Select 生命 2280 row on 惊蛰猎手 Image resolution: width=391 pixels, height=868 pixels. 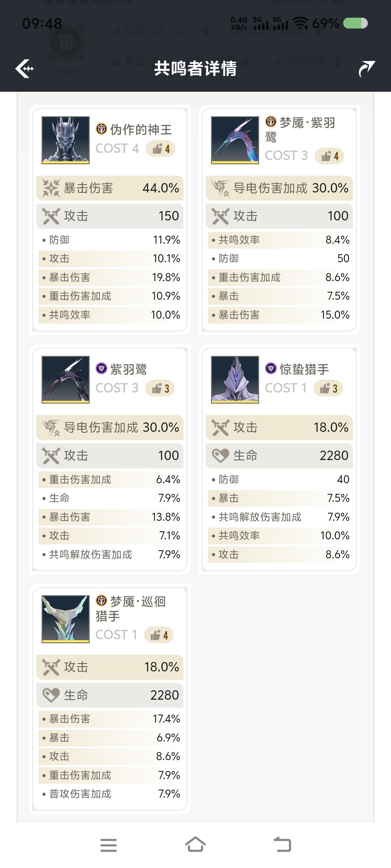(279, 456)
